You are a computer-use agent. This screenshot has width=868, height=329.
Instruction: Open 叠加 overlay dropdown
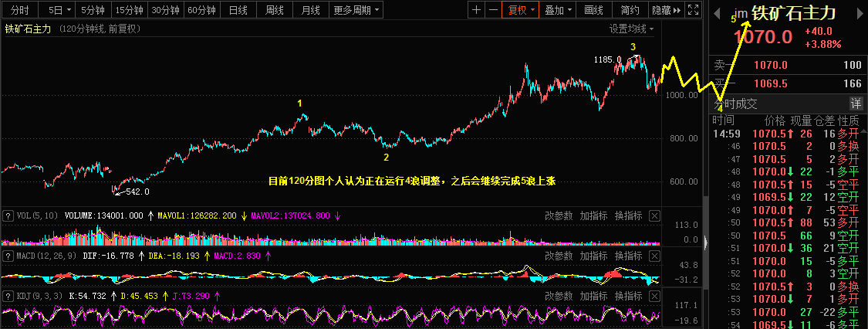tap(557, 10)
